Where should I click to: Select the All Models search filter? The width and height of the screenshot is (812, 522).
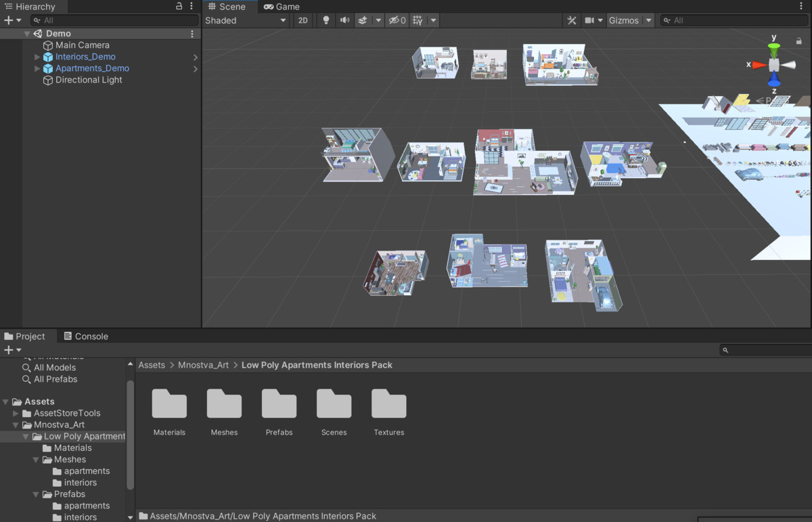[x=55, y=368]
